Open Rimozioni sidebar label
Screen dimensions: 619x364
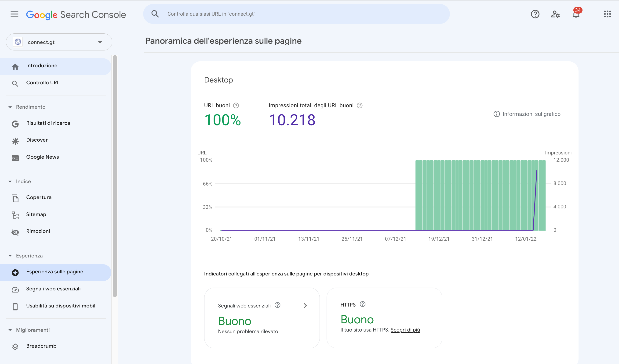click(x=38, y=231)
